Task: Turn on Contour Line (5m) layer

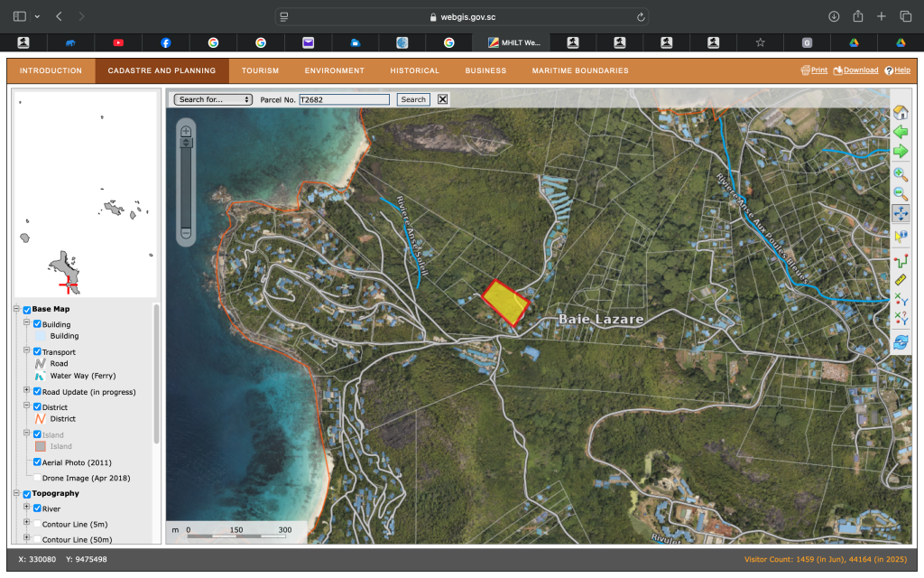Action: coord(37,524)
